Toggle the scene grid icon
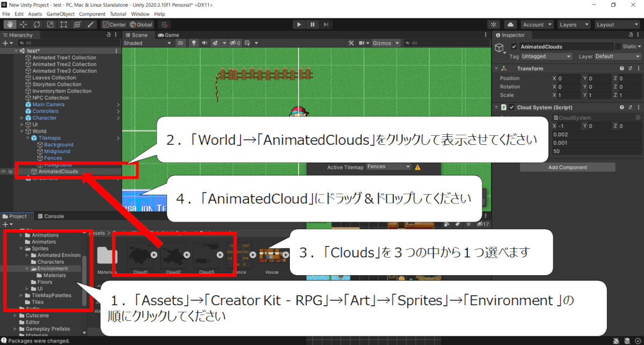 pyautogui.click(x=248, y=43)
